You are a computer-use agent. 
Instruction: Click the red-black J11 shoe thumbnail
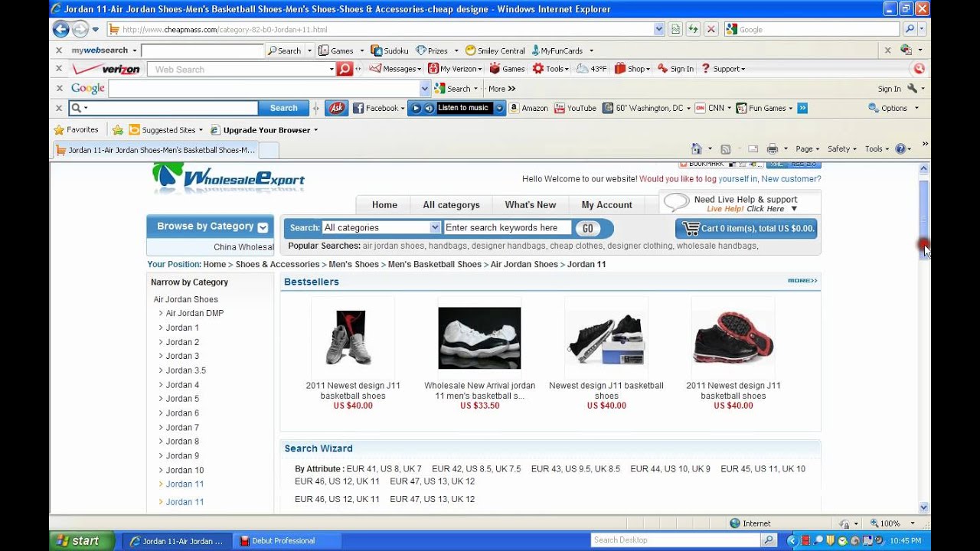pos(733,337)
